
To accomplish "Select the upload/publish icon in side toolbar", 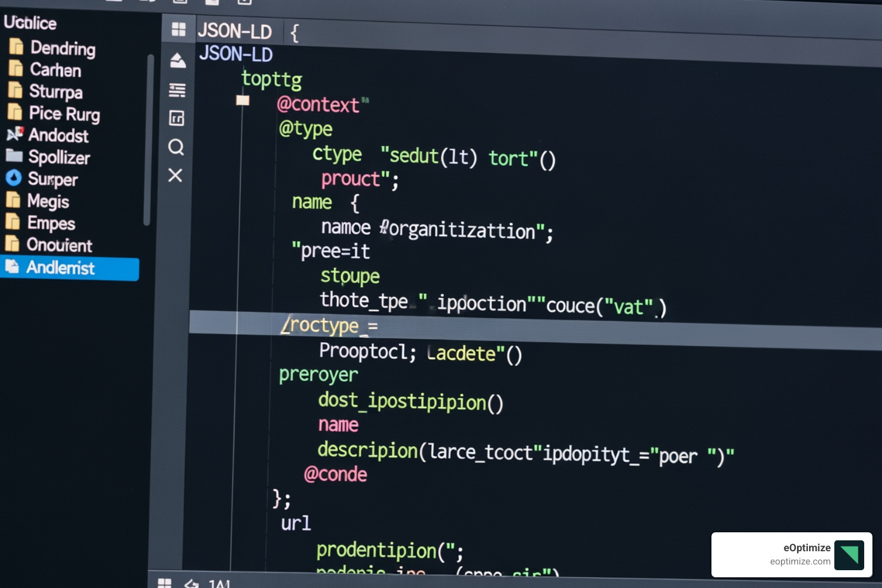I will click(x=177, y=60).
